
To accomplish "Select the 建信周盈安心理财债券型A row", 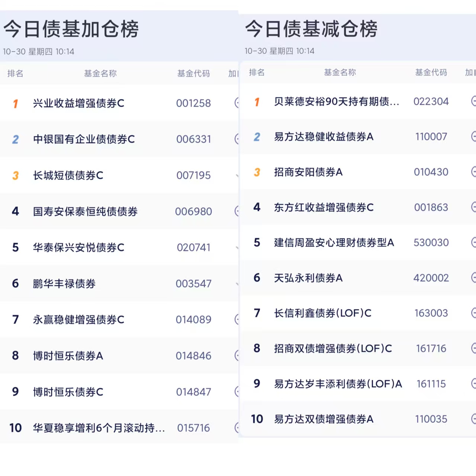I will click(x=358, y=242).
